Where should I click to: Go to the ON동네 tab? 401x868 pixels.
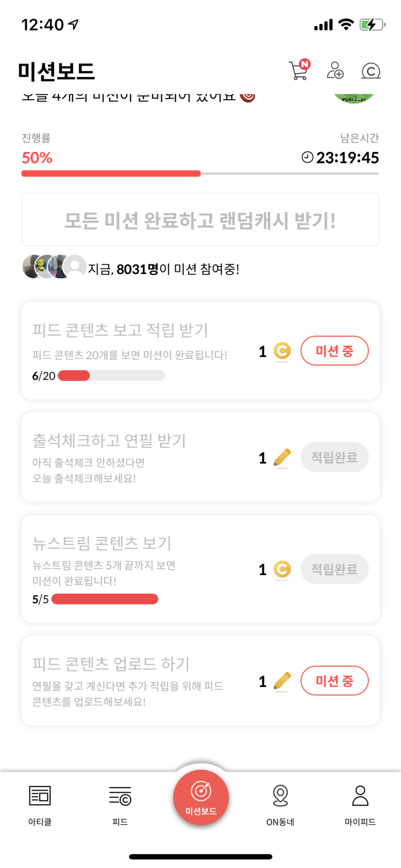[x=280, y=804]
